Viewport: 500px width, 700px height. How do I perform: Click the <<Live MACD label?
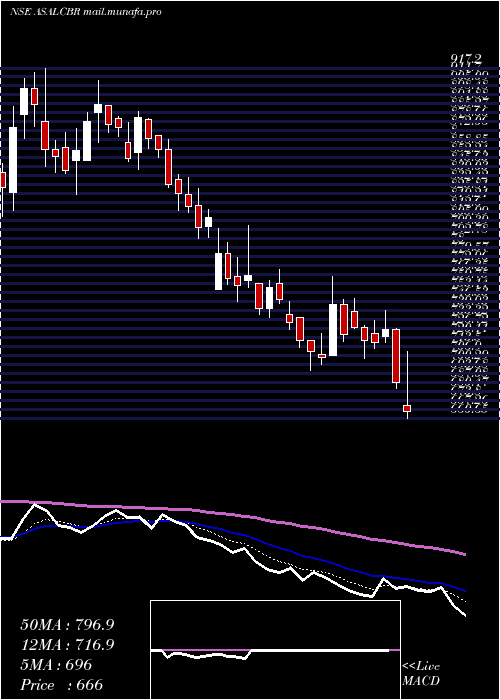click(421, 674)
